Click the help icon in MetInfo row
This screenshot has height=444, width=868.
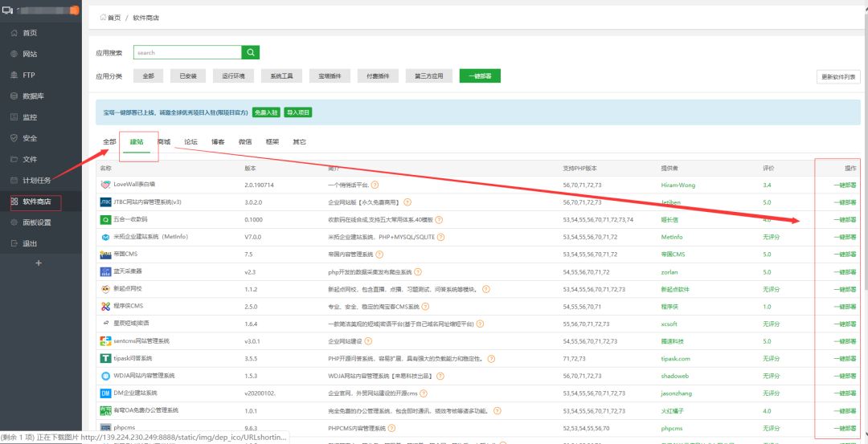pyautogui.click(x=441, y=237)
